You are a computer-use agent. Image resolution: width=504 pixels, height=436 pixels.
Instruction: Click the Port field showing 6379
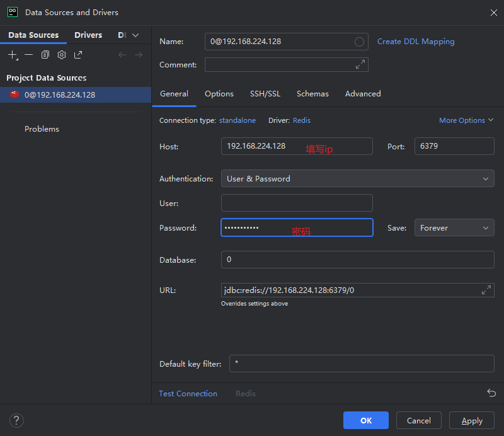coord(454,146)
